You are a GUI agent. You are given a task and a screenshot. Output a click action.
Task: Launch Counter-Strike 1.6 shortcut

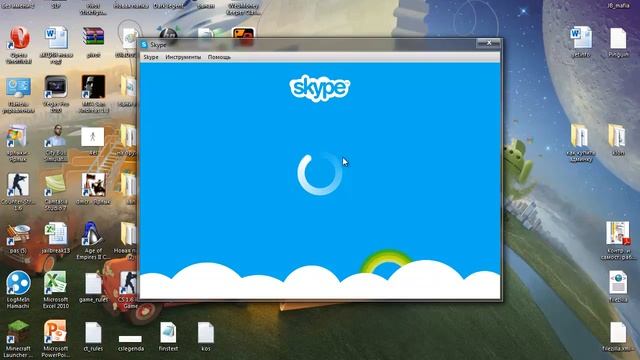coord(18,192)
